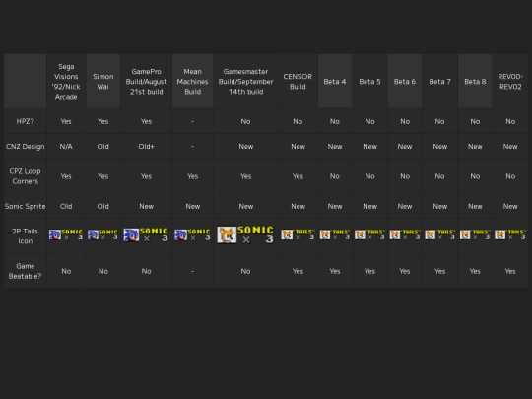Select the 'GamePro Build/August 21st build' header

point(146,82)
